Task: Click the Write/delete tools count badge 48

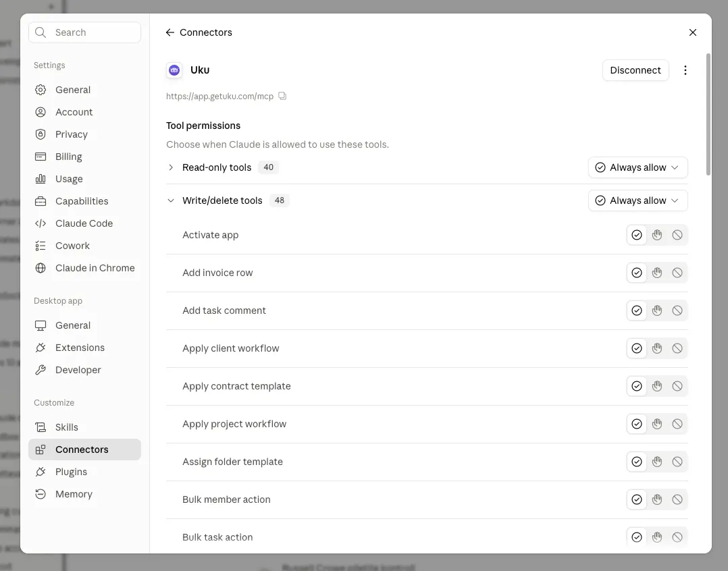Action: [279, 200]
